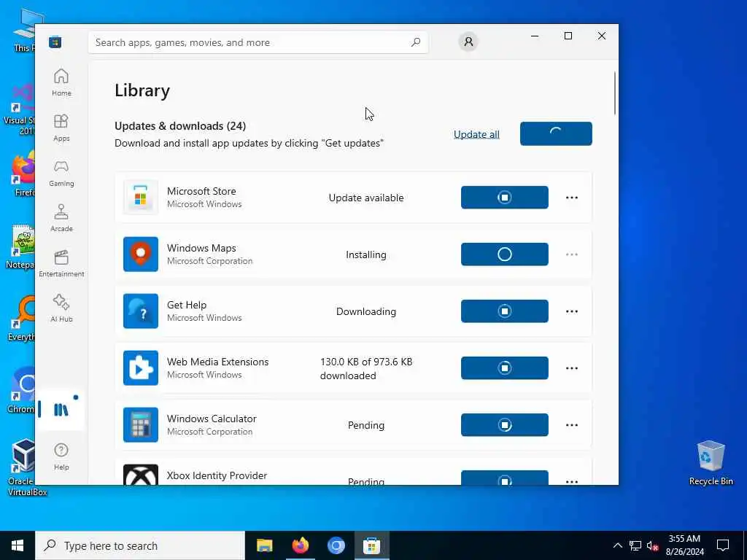Click the Store search input field
This screenshot has height=560, width=747.
(x=258, y=42)
